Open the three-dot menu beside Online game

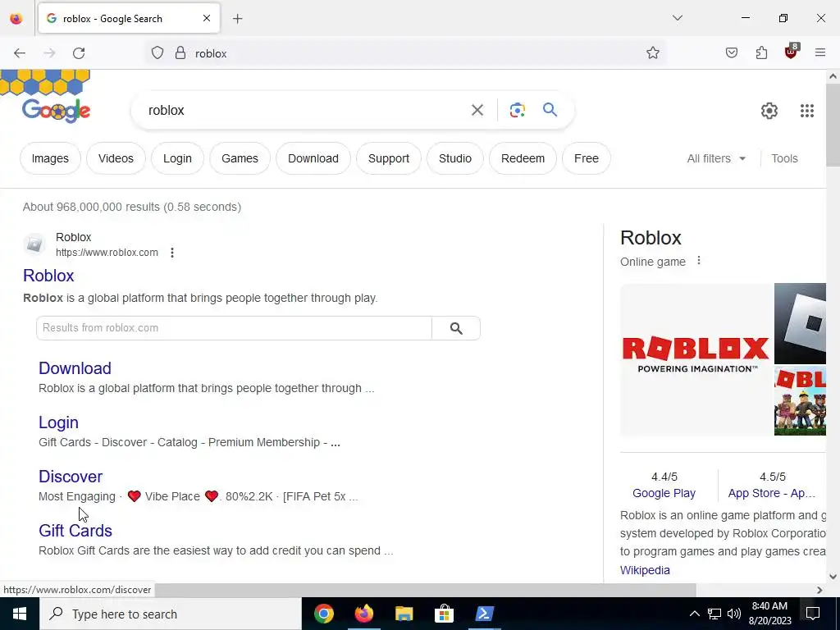click(x=699, y=261)
